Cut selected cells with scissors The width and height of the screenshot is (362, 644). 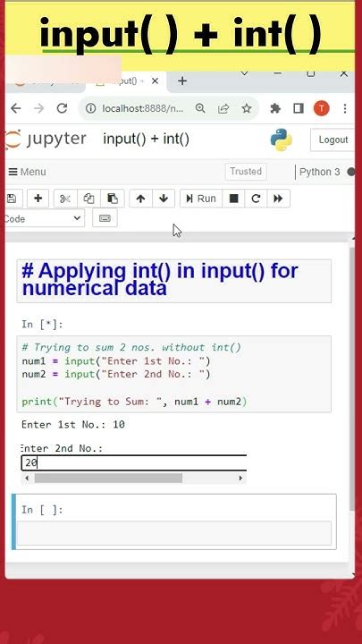tap(65, 199)
